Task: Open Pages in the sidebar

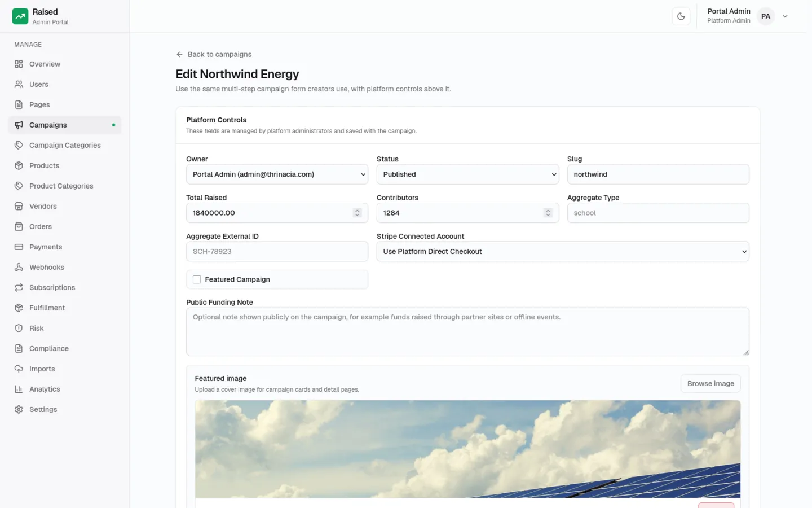Action: [64, 104]
